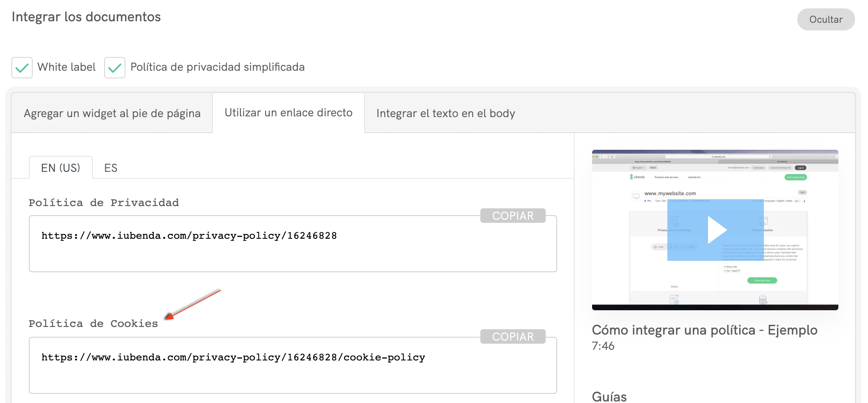Toggle the White label checkbox
The width and height of the screenshot is (868, 403).
pos(22,68)
